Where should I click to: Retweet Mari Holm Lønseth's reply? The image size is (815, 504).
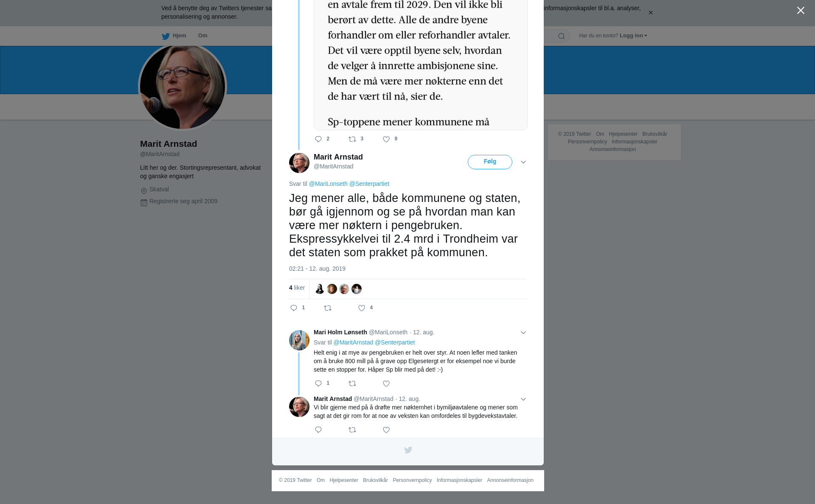(352, 384)
